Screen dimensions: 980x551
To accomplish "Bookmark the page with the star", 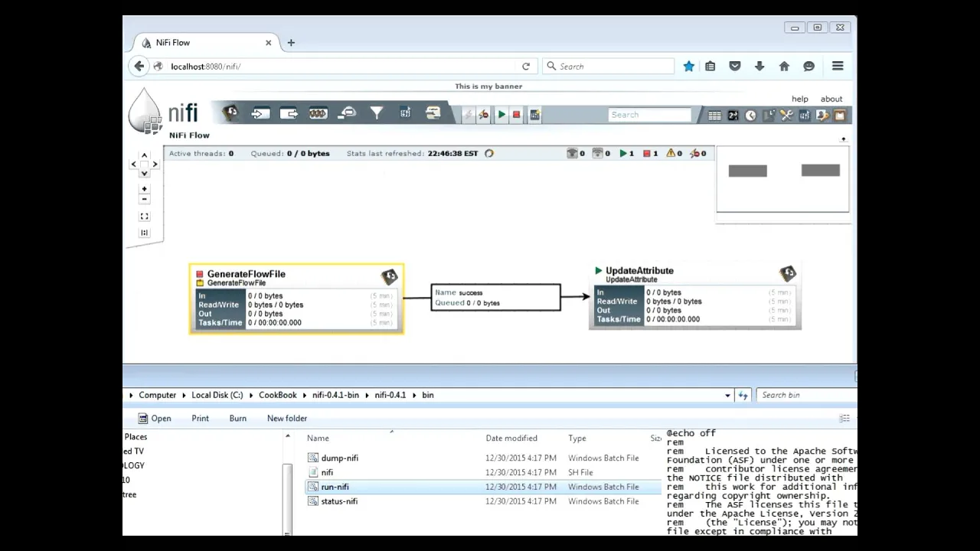I will pos(689,67).
